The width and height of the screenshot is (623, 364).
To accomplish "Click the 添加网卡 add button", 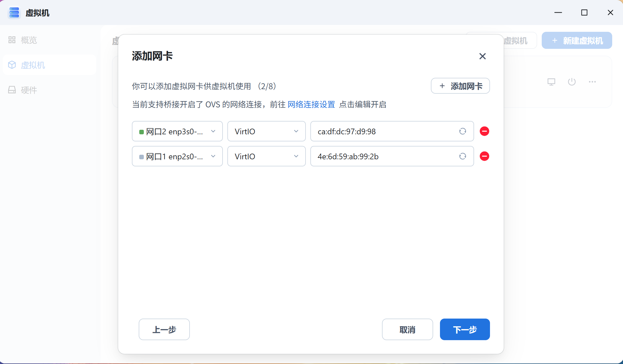I will 460,86.
